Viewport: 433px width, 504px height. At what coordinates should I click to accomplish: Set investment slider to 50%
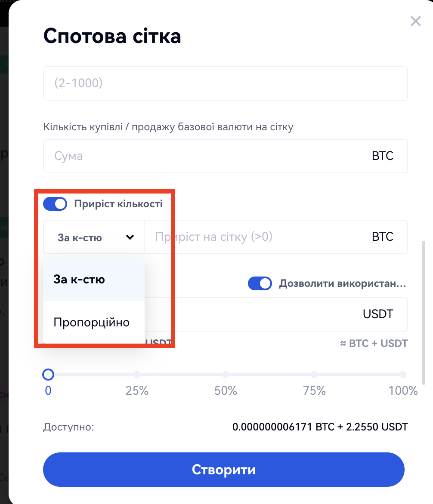pyautogui.click(x=226, y=375)
